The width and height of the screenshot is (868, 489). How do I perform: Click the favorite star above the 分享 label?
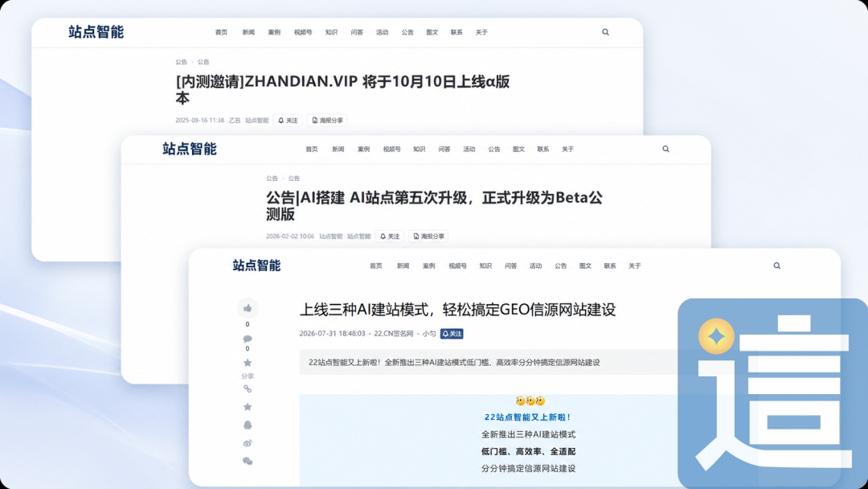tap(248, 363)
